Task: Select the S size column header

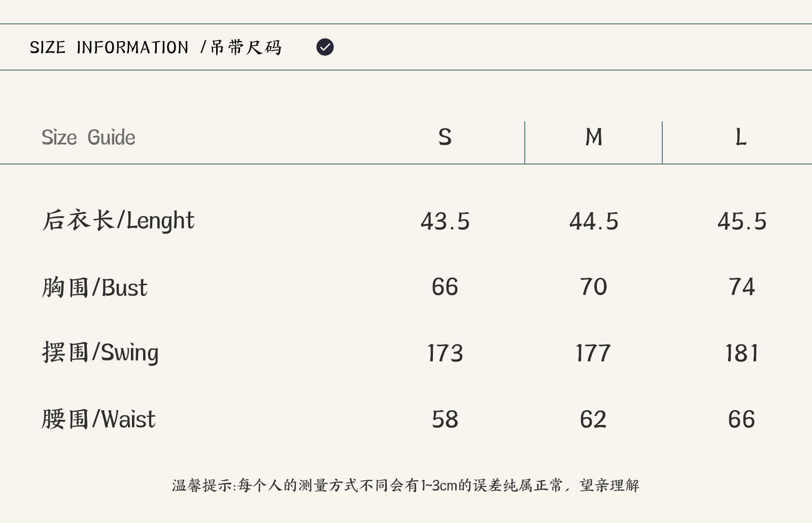Action: coord(445,137)
